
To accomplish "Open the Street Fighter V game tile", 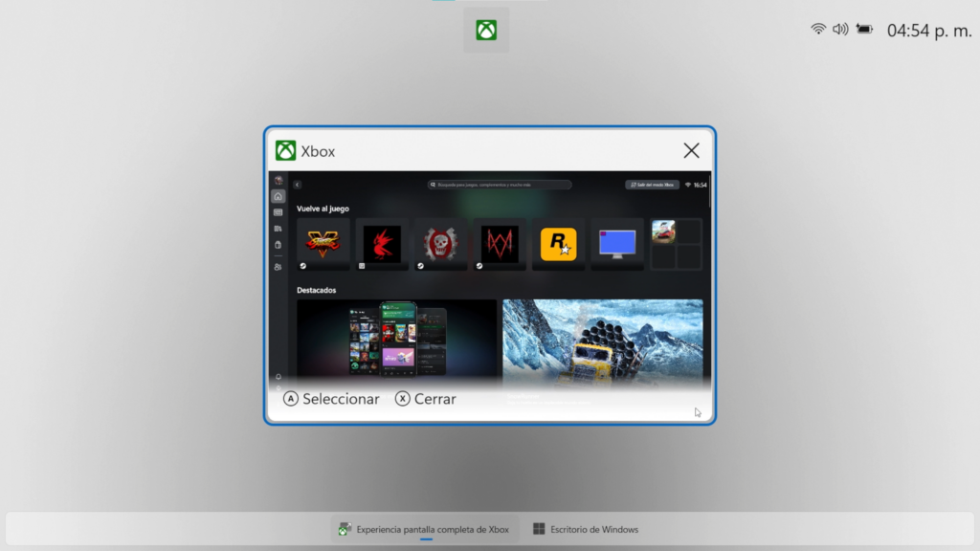I will tap(323, 244).
